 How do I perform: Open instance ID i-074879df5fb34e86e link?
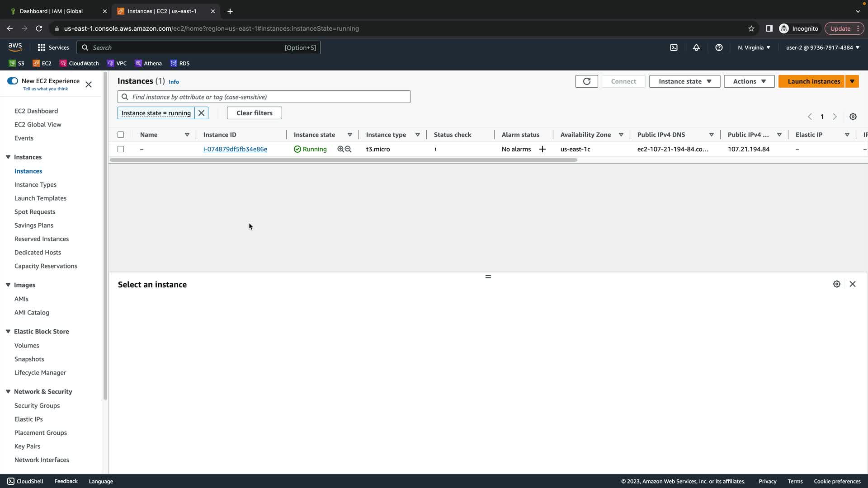(235, 149)
